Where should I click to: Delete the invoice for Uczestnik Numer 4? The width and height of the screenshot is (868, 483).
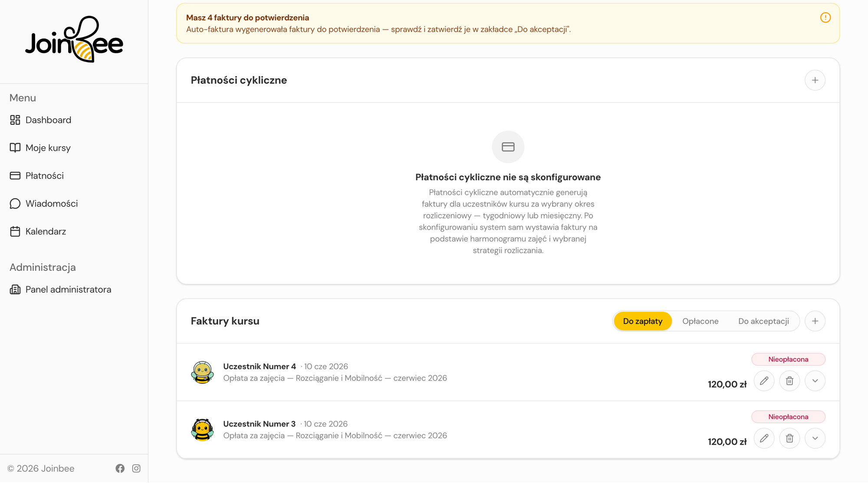[x=789, y=381]
